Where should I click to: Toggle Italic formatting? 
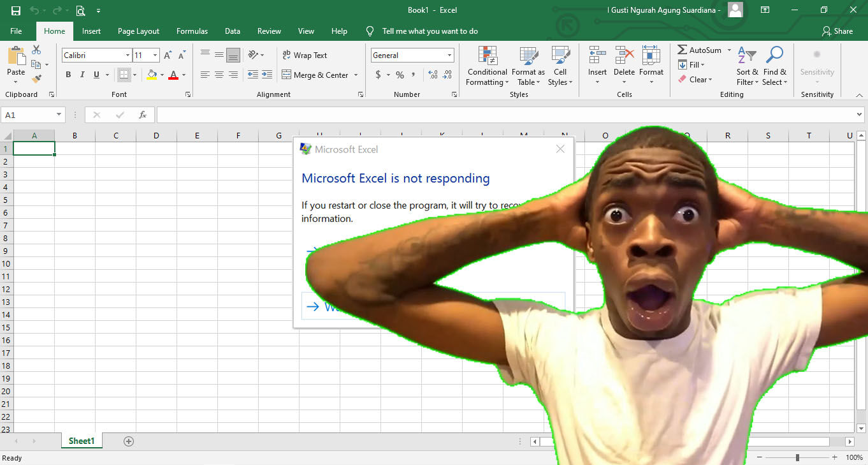[x=82, y=75]
